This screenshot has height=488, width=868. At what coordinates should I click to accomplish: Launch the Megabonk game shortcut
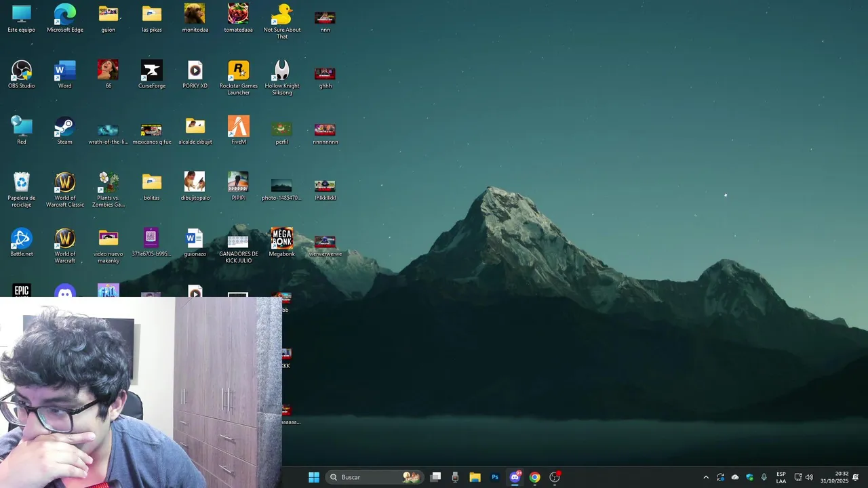pos(282,243)
